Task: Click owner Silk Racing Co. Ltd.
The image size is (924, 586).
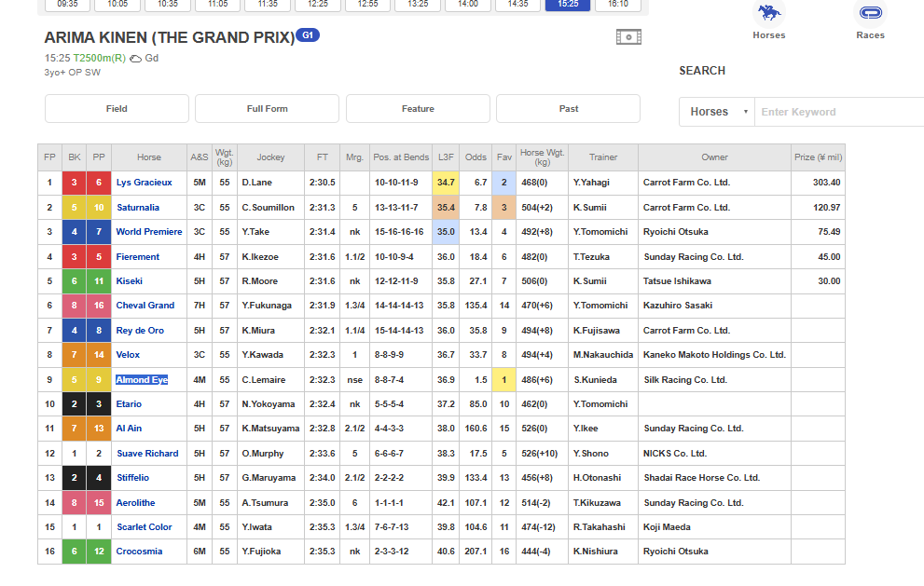Action: coord(685,380)
